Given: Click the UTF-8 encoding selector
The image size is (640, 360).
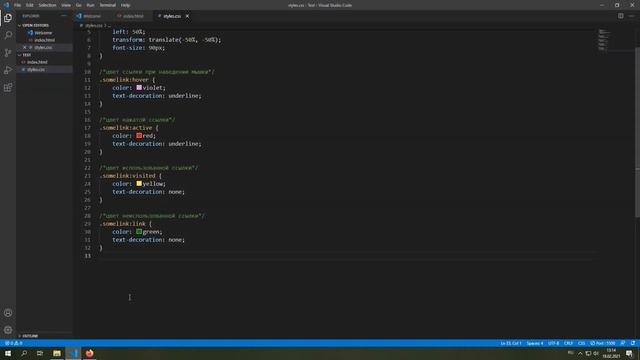Looking at the screenshot, I should click(x=553, y=343).
